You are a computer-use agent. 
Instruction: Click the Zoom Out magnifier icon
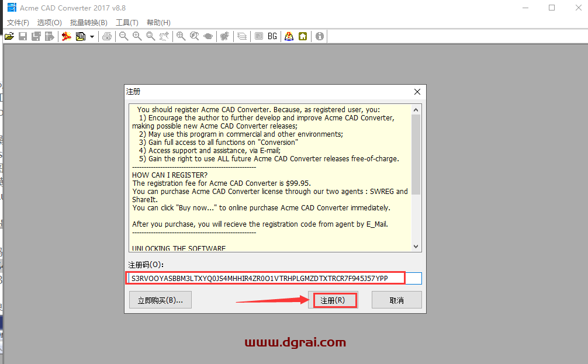pos(123,36)
